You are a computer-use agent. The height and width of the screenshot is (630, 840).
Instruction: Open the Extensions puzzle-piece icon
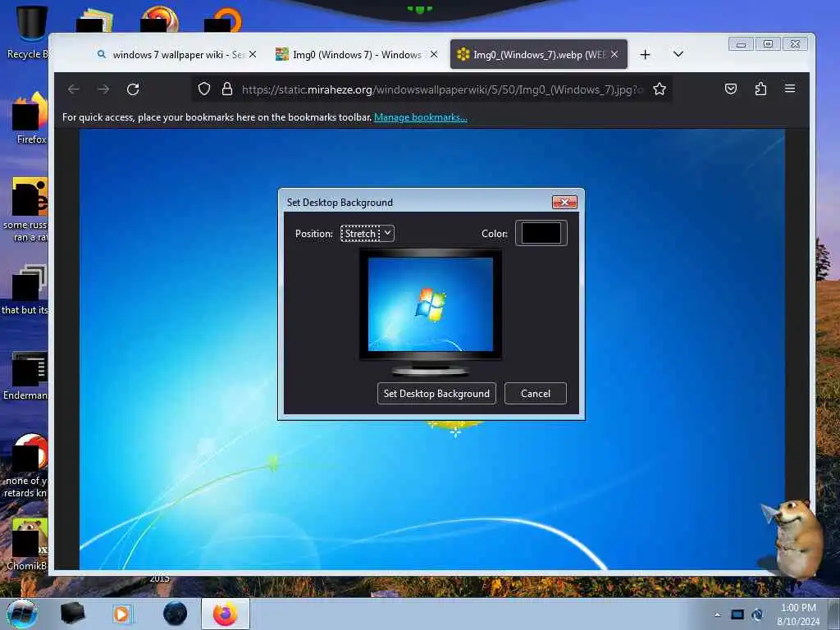[x=760, y=89]
